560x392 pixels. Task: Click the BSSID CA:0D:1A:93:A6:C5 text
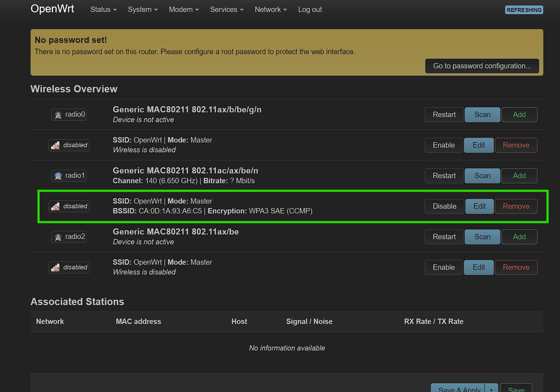point(157,211)
